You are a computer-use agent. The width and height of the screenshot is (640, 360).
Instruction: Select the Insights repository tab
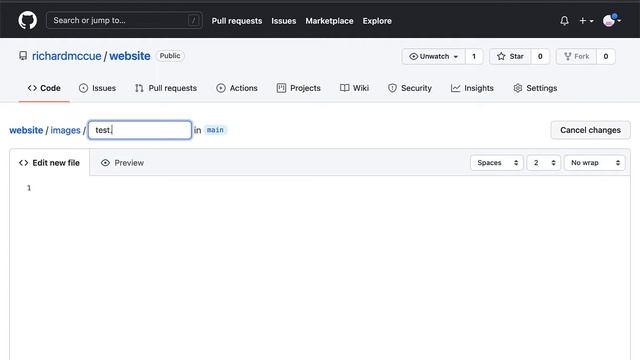point(472,88)
